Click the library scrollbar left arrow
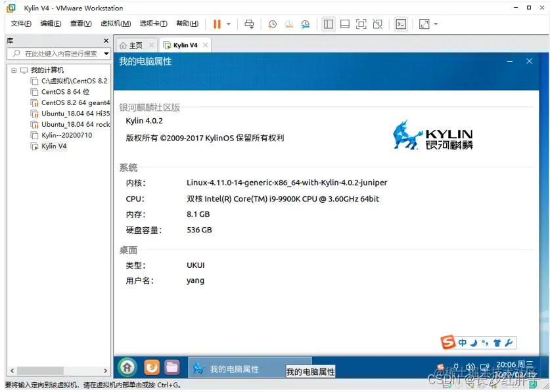 pos(12,370)
